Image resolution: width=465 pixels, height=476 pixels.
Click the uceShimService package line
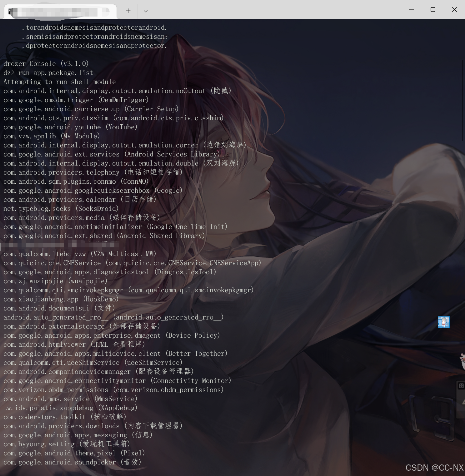coord(93,363)
